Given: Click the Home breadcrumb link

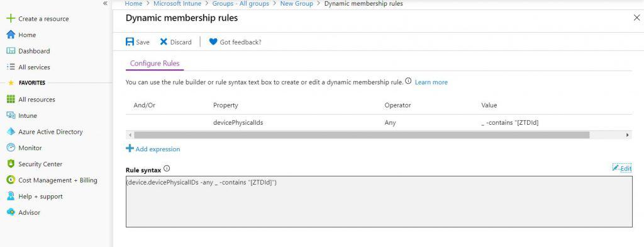Looking at the screenshot, I should (x=133, y=4).
